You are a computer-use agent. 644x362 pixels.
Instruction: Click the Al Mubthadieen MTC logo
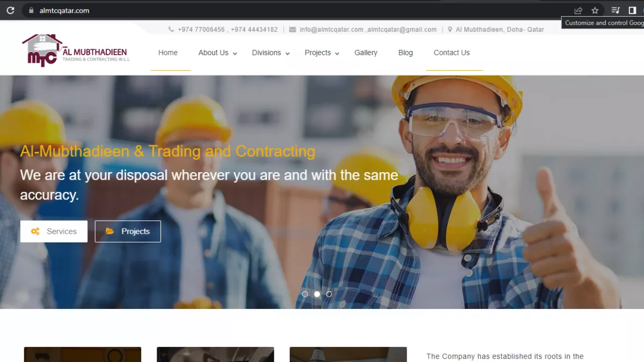coord(75,51)
